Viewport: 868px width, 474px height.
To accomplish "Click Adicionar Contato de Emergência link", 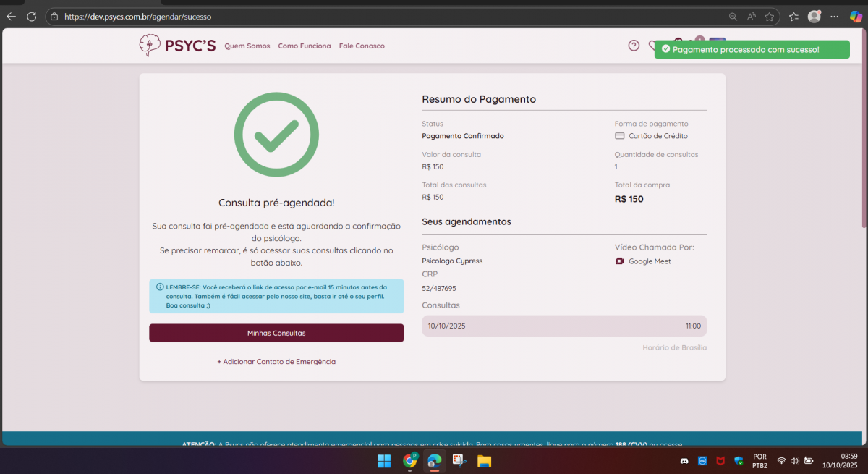I will click(x=276, y=361).
